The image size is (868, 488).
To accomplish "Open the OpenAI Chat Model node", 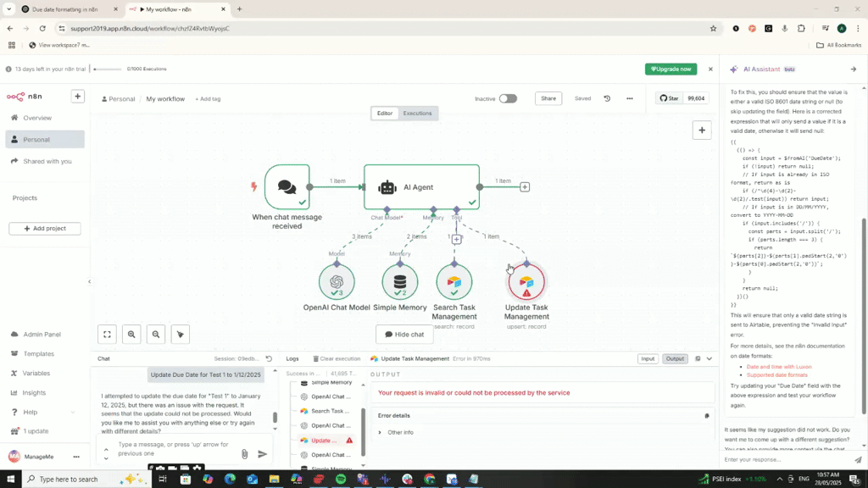I will click(x=337, y=280).
